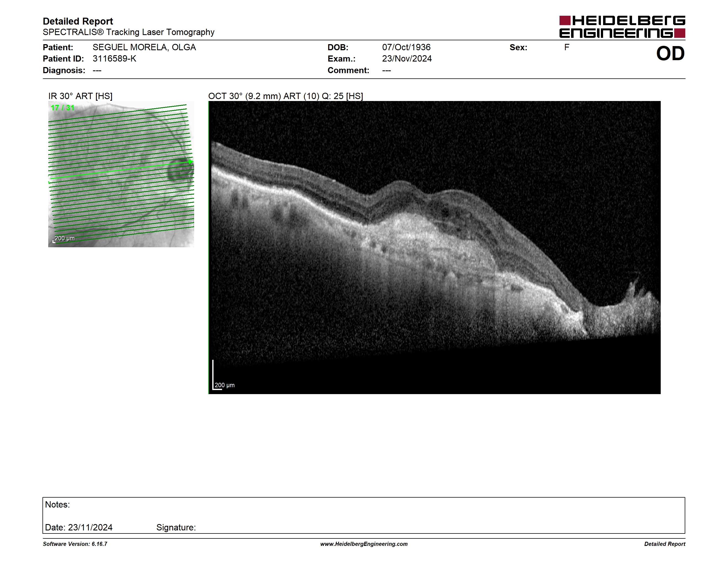Open www.HeidelbergEngineering.com link
Viewport: 728px width, 563px height.
364,544
